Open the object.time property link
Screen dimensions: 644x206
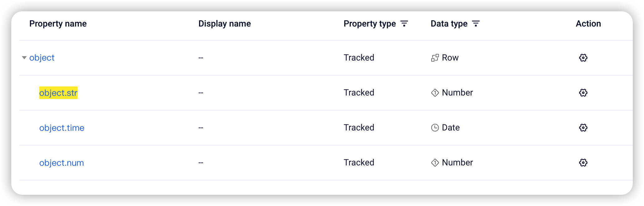click(62, 128)
